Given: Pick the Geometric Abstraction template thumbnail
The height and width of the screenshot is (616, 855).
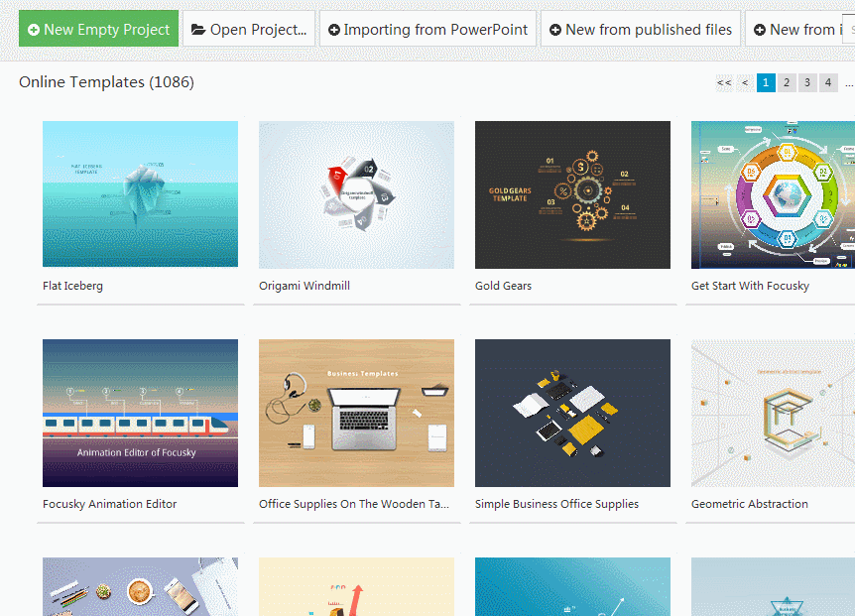Looking at the screenshot, I should 773,413.
